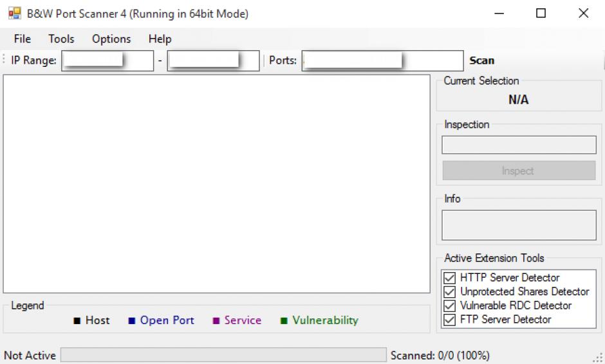Click the "IP Range:" label
605x364 pixels.
(x=33, y=60)
